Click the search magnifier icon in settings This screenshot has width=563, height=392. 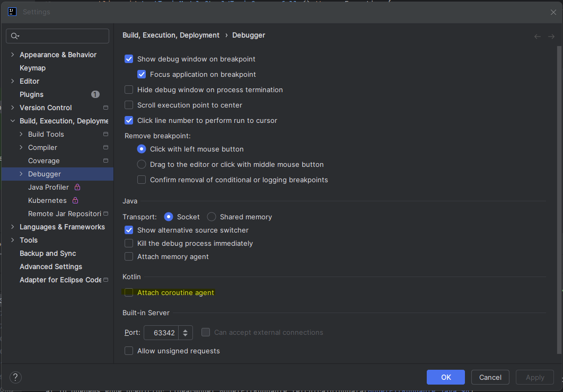pos(15,36)
